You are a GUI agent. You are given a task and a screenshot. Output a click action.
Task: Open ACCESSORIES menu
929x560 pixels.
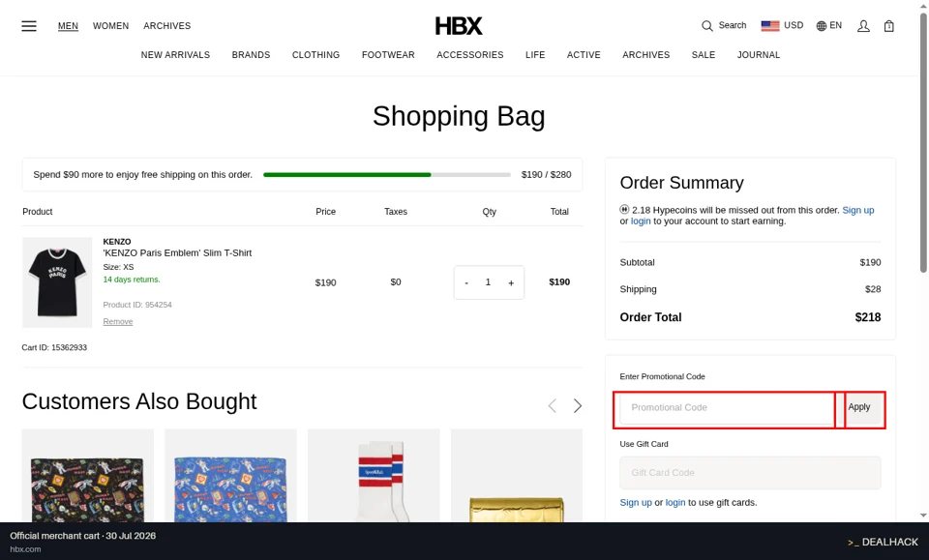(470, 55)
